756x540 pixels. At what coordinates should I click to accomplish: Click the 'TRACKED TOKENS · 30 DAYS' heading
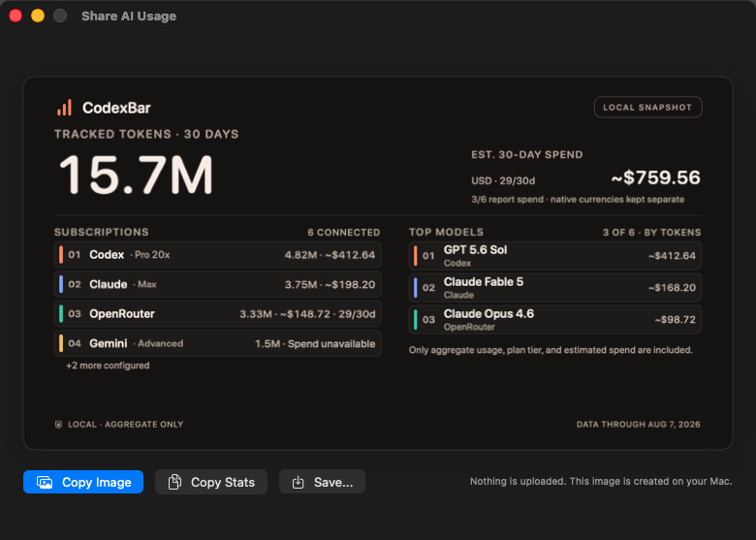click(146, 134)
